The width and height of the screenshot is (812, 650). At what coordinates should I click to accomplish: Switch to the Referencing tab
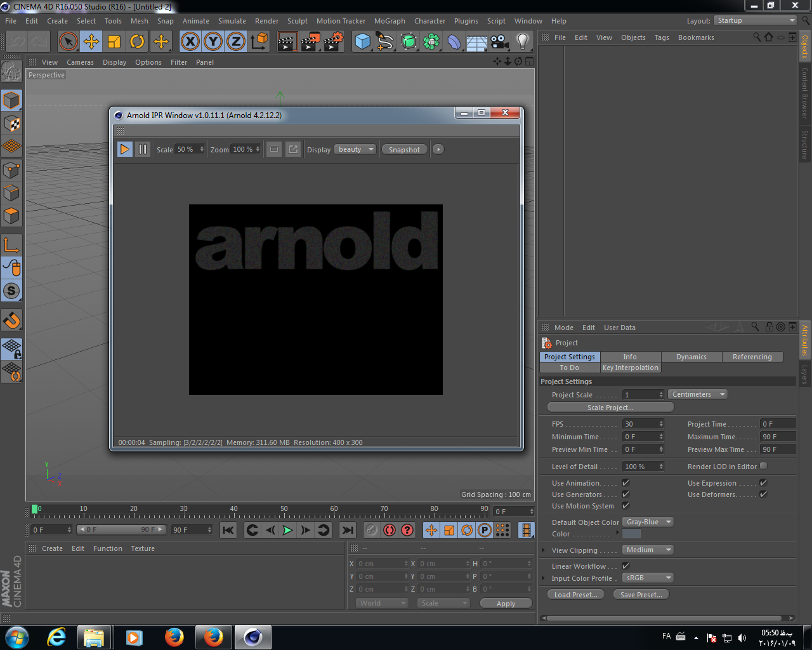(x=752, y=357)
